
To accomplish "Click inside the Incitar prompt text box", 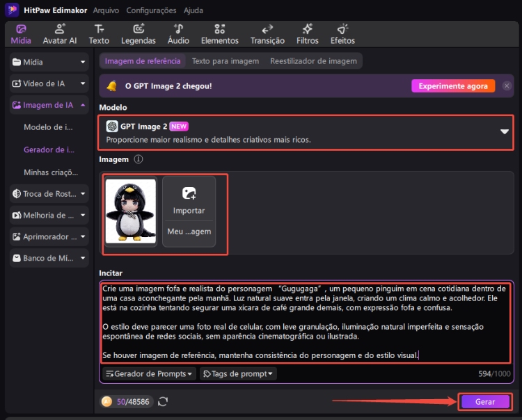I will tap(306, 322).
